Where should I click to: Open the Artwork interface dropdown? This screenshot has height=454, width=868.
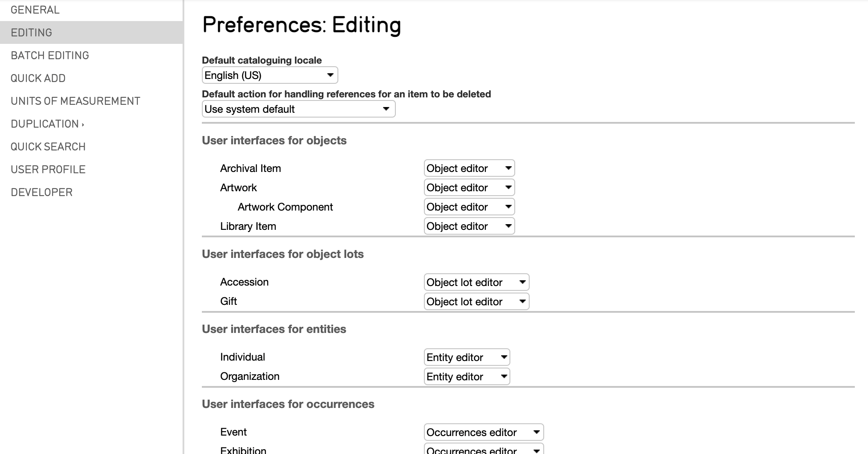click(469, 188)
